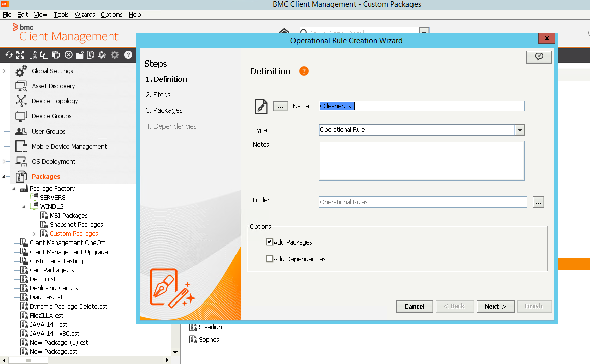Go to wizard step 3. Packages
The width and height of the screenshot is (590, 364).
pyautogui.click(x=164, y=110)
